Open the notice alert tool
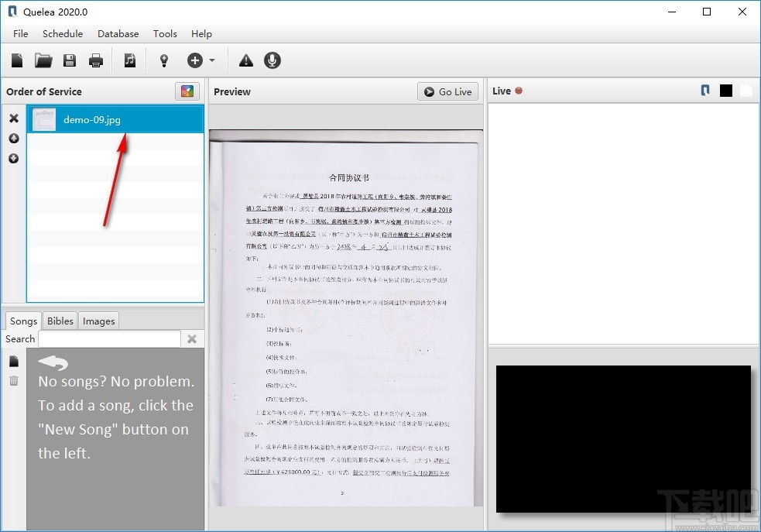This screenshot has height=532, width=761. 245,60
